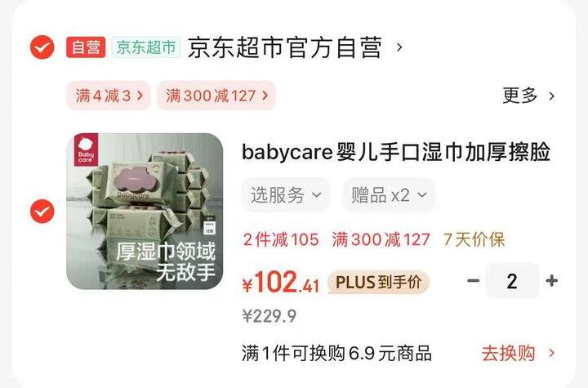The width and height of the screenshot is (588, 388).
Task: Show 更多 promotions
Action: click(x=528, y=96)
